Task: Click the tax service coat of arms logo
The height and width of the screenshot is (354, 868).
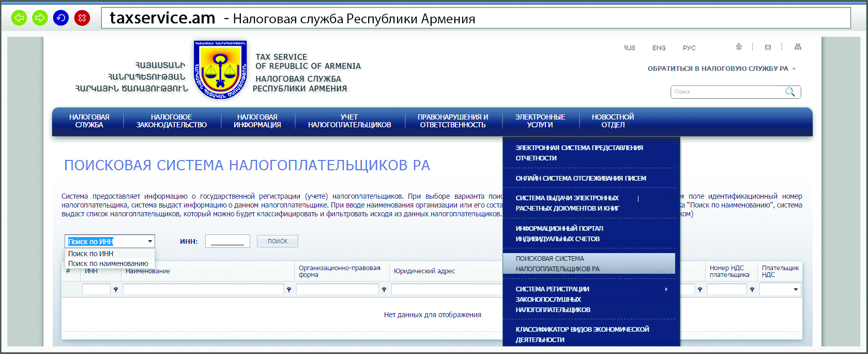Action: pos(220,69)
